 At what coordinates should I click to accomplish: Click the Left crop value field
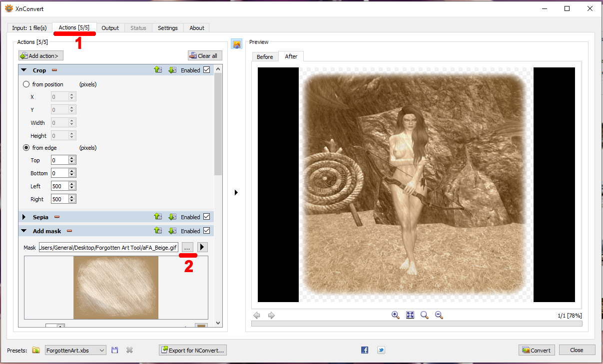point(60,186)
